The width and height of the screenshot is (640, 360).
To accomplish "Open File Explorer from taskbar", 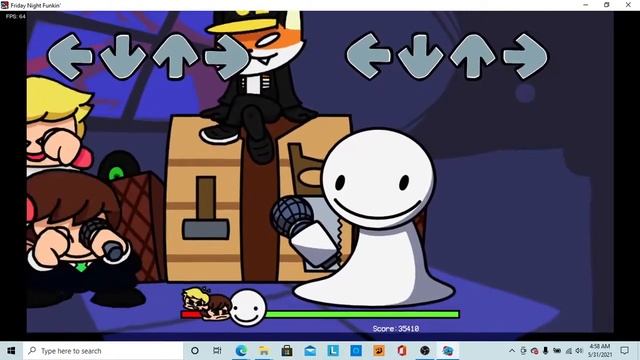I will click(x=264, y=351).
